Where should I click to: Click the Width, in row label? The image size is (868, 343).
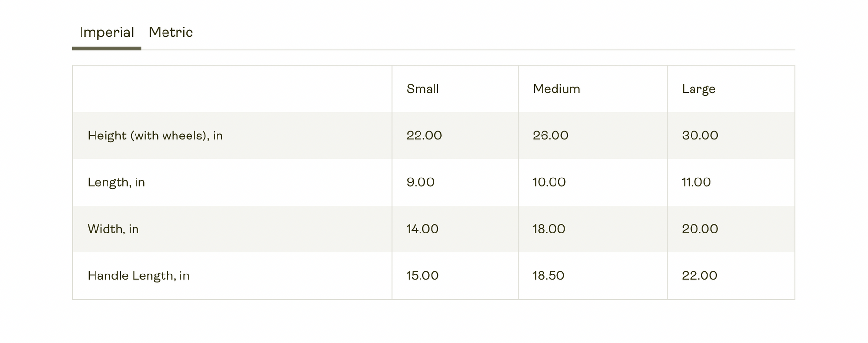pos(113,229)
